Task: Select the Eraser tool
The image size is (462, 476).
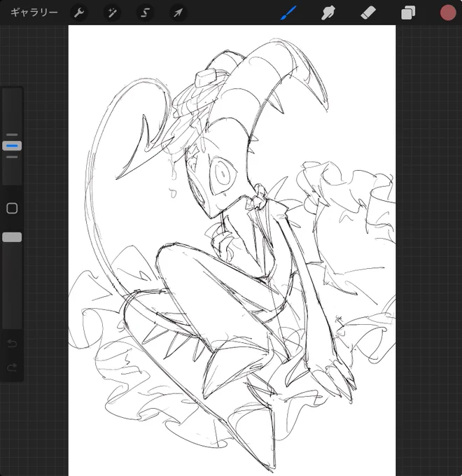Action: coord(368,13)
